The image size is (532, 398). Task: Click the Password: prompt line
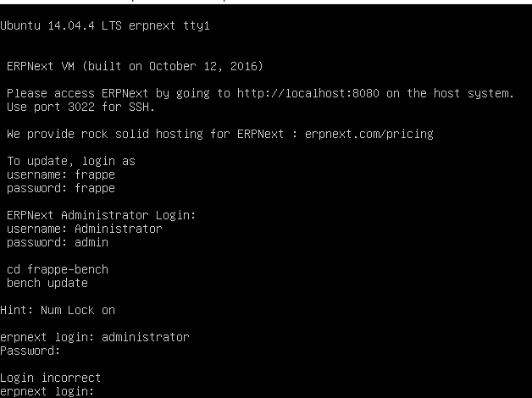(x=30, y=351)
